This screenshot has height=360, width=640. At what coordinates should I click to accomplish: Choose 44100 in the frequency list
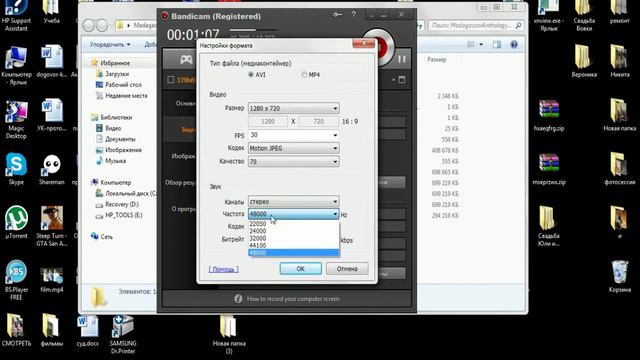point(293,246)
